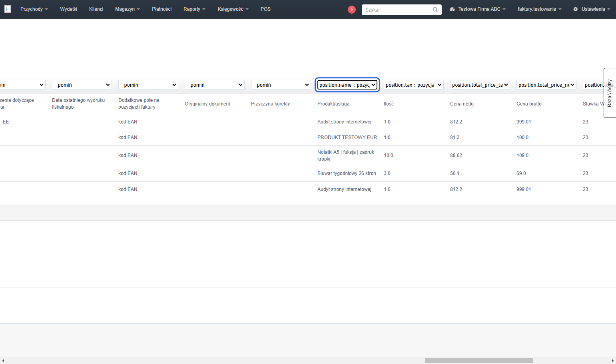The image size is (616, 364).
Task: Click the PRODUKT TESTOWY EUR cell
Action: coord(347,137)
